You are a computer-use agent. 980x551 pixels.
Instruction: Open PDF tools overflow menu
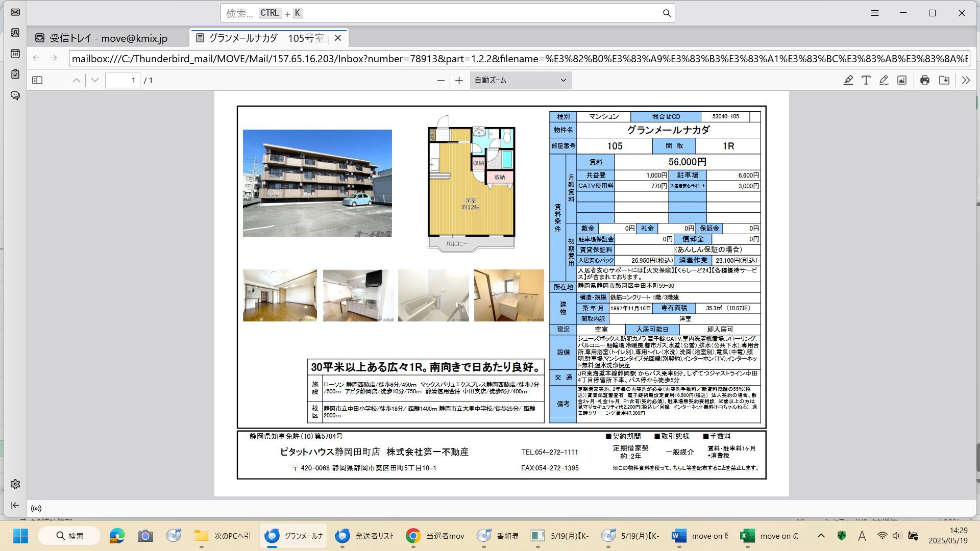(x=966, y=80)
